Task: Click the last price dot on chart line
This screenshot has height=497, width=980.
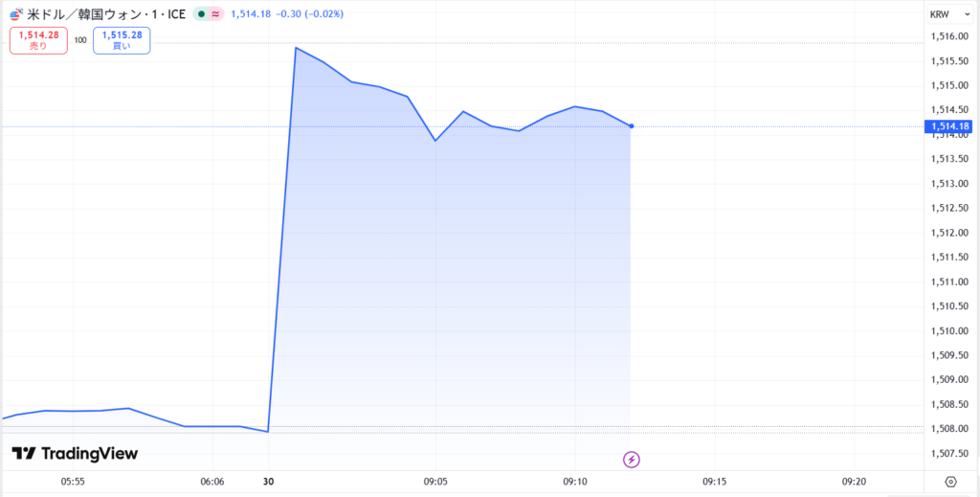Action: click(632, 126)
